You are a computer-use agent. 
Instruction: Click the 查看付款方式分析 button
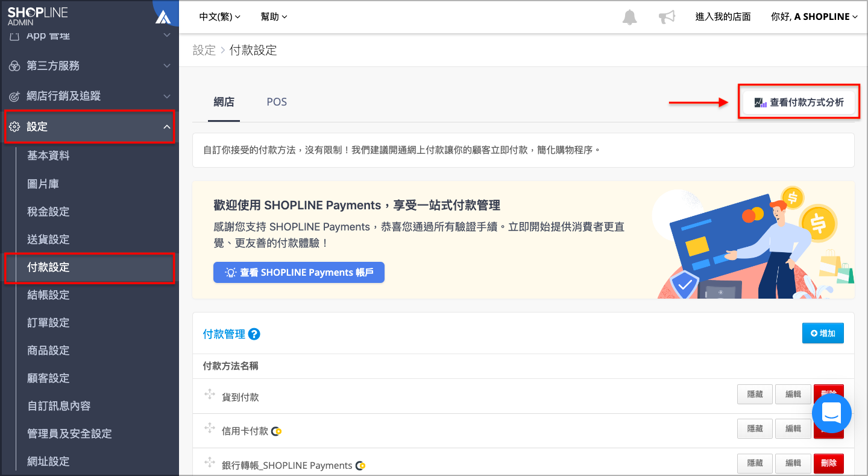799,103
